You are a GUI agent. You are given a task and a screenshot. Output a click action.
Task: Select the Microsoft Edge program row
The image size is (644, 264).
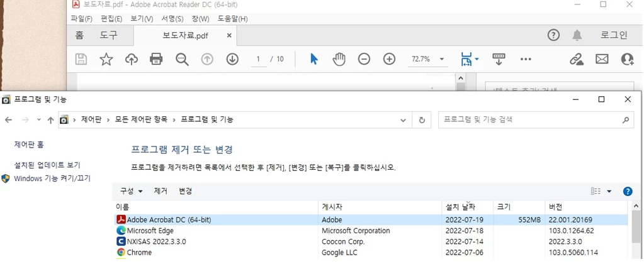pyautogui.click(x=370, y=231)
